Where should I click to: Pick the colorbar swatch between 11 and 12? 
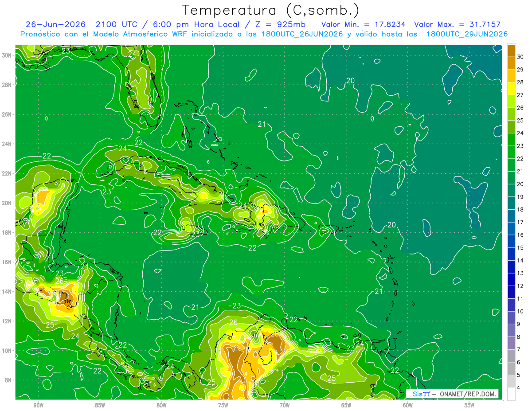(x=511, y=292)
